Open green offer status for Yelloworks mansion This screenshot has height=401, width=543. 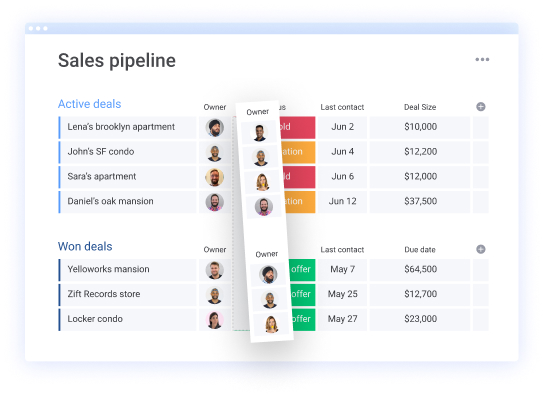[302, 270]
